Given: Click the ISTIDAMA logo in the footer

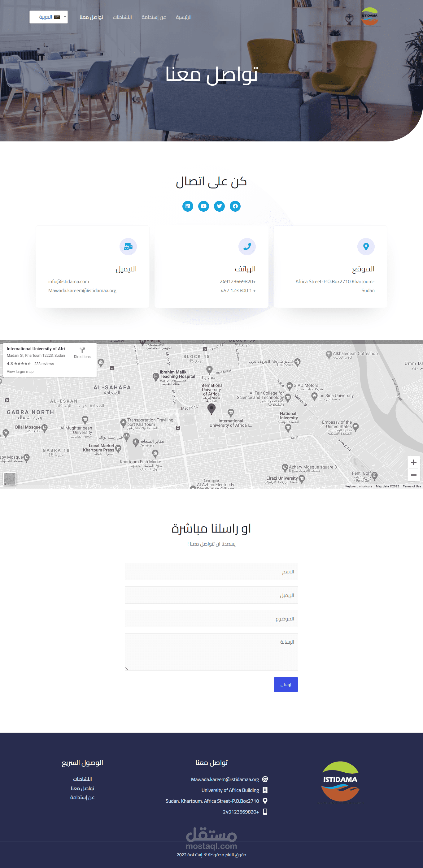Looking at the screenshot, I should coord(340,782).
